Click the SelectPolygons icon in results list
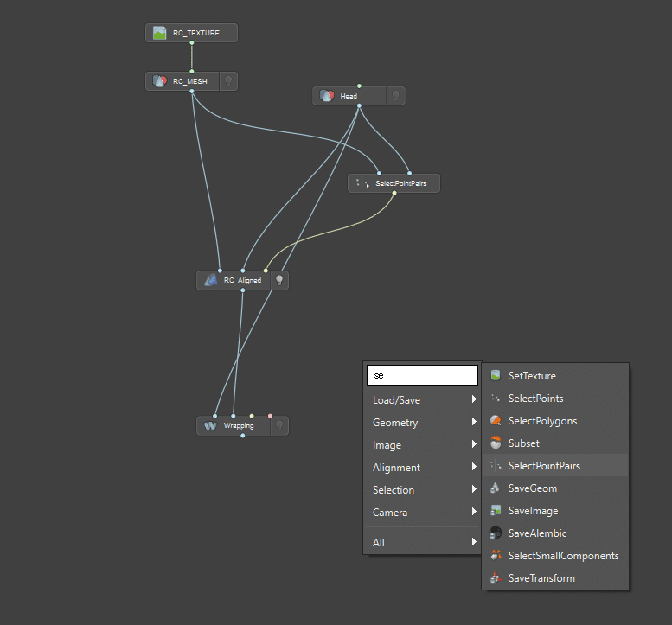Viewport: 672px width, 625px height. tap(496, 421)
